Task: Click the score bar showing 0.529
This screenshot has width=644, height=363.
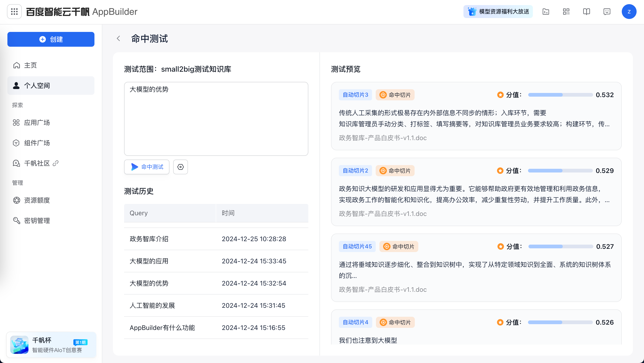Action: [x=560, y=171]
